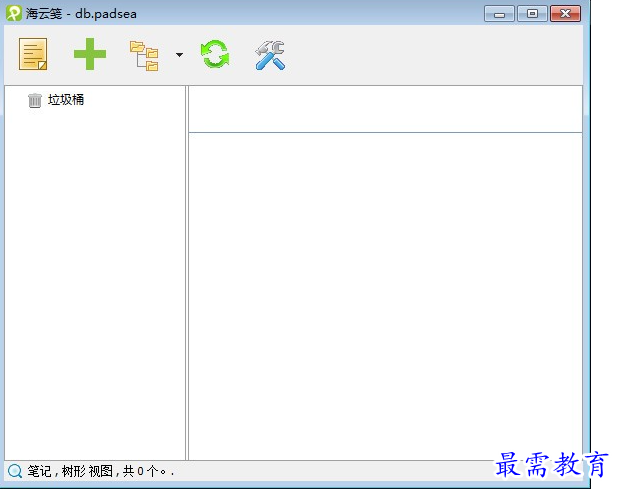Minimize the 海云笺 window
Viewport: 617px width, 496px height.
click(x=499, y=14)
